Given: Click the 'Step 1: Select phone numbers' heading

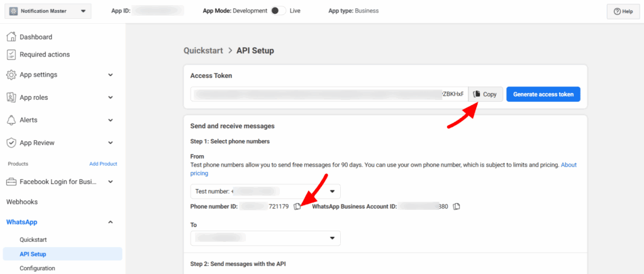Looking at the screenshot, I should (x=230, y=141).
